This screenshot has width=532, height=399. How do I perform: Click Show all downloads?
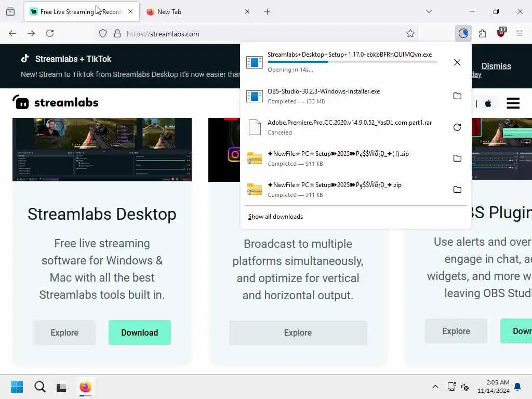pos(275,217)
